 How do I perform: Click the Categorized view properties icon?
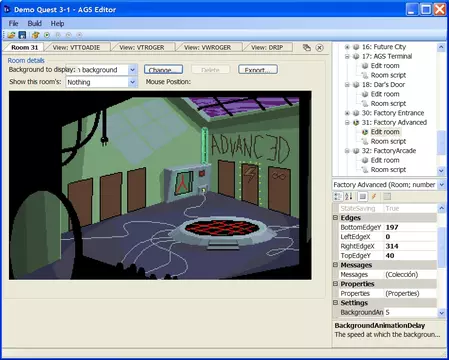click(x=338, y=197)
